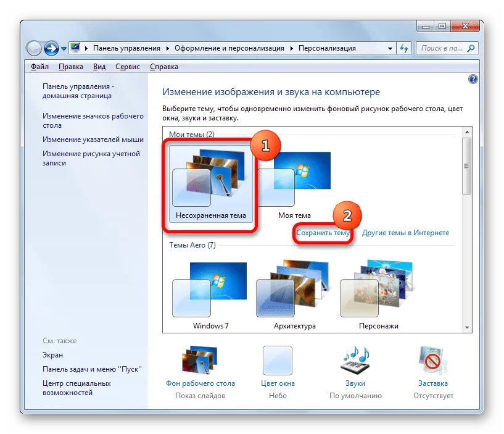
Task: Open Экран under См. также
Action: [52, 355]
